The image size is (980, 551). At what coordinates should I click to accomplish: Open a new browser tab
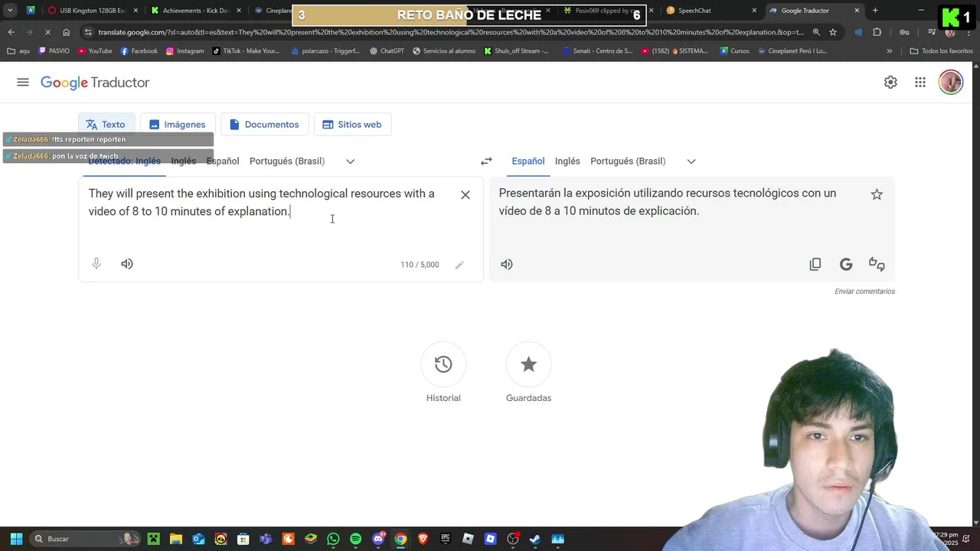pyautogui.click(x=875, y=11)
